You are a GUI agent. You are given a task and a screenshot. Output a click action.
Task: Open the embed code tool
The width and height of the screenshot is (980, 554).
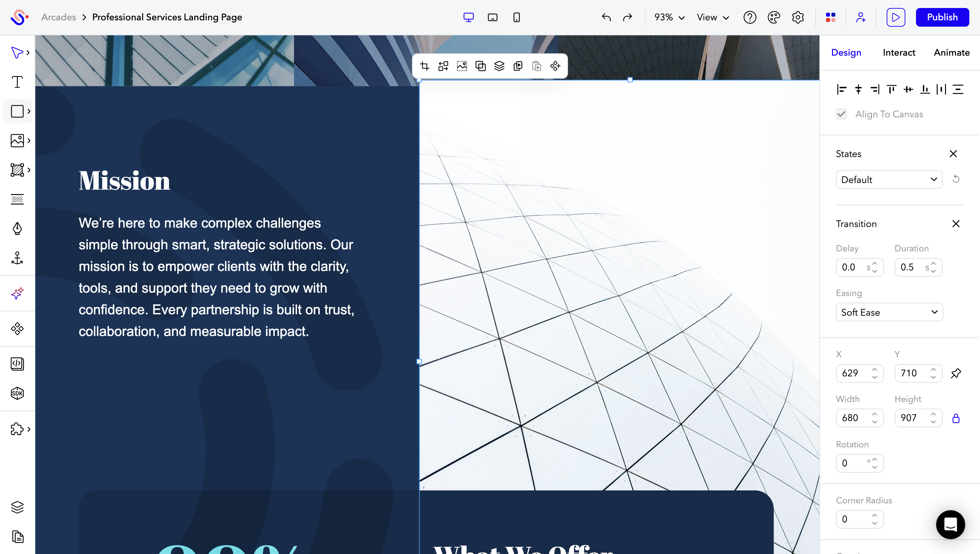pyautogui.click(x=17, y=364)
